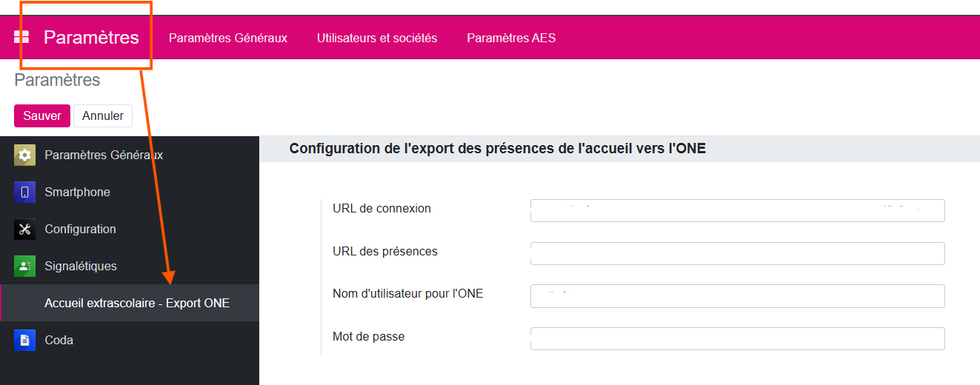
Task: Open Paramètres Généraux top menu
Action: [x=228, y=38]
